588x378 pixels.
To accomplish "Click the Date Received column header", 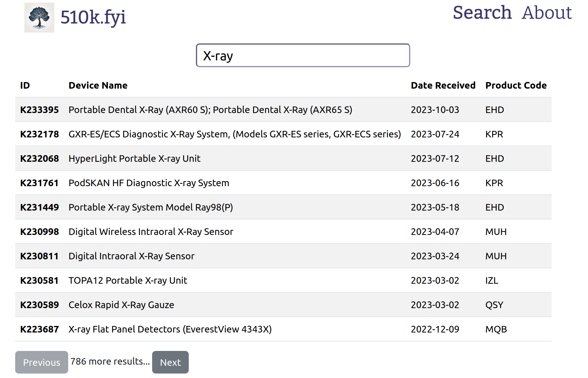I will (443, 85).
